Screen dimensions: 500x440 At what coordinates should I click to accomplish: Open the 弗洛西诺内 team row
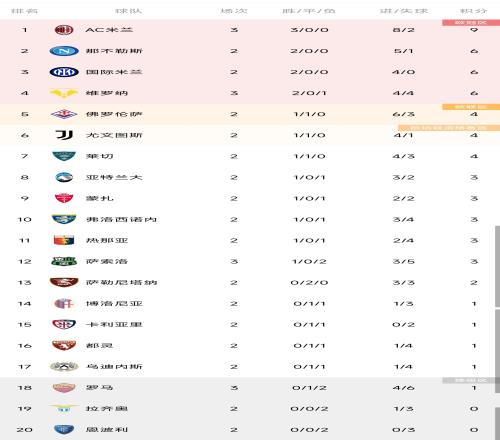[x=250, y=219]
